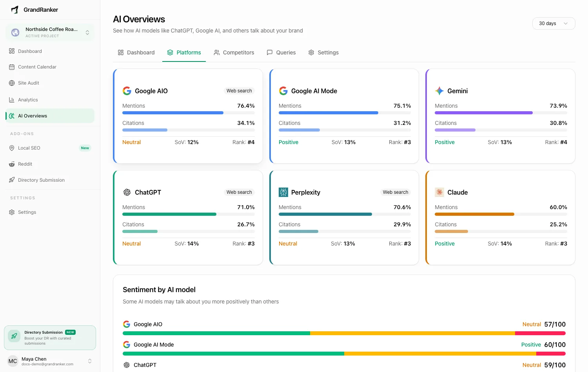Click the Claude Mentions orange progress bar
Image resolution: width=588 pixels, height=372 pixels.
pos(501,214)
